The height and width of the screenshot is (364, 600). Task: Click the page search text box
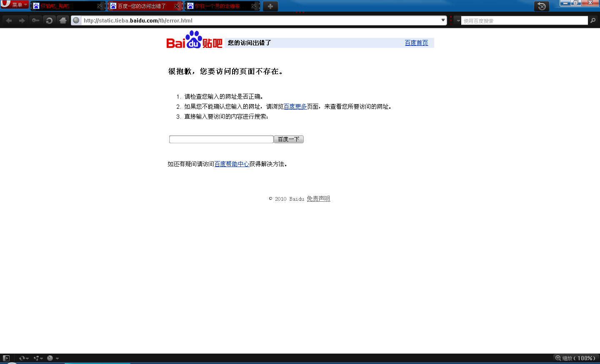point(221,139)
